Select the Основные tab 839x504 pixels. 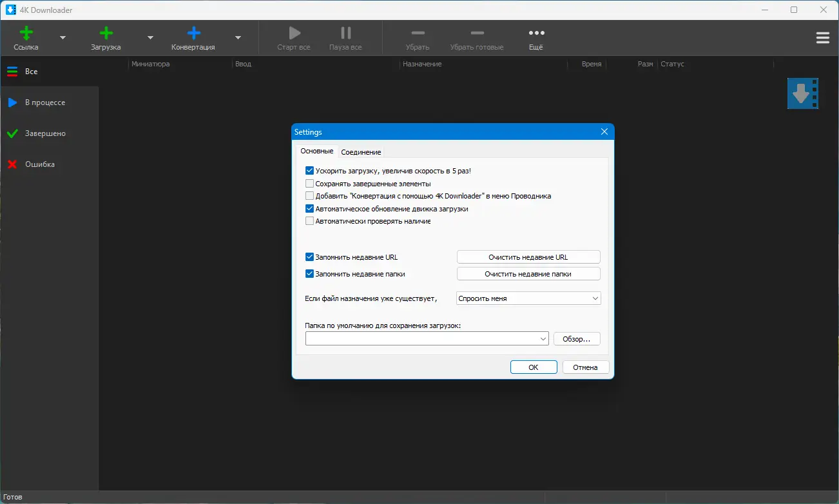(x=316, y=151)
